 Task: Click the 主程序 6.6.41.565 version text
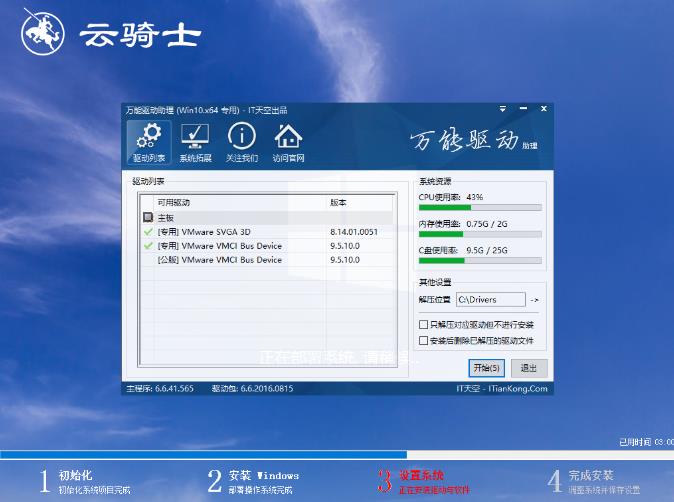point(160,389)
